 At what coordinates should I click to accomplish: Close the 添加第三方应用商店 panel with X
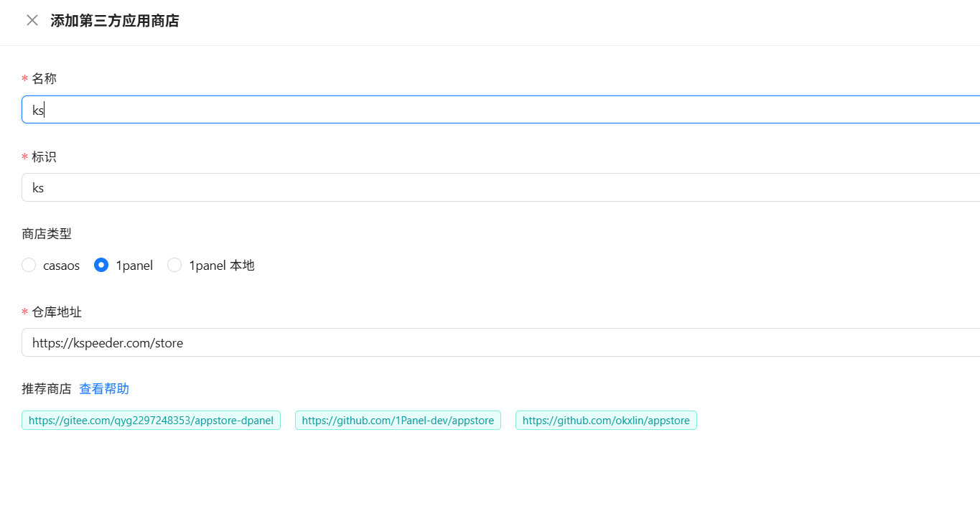(32, 20)
